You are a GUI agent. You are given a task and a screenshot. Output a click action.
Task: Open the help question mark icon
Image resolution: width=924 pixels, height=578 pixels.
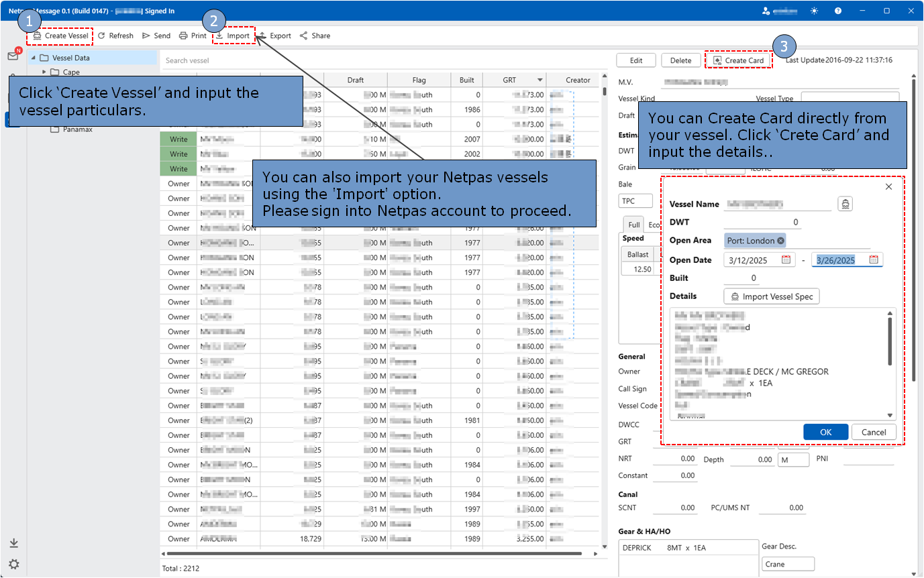pyautogui.click(x=838, y=11)
